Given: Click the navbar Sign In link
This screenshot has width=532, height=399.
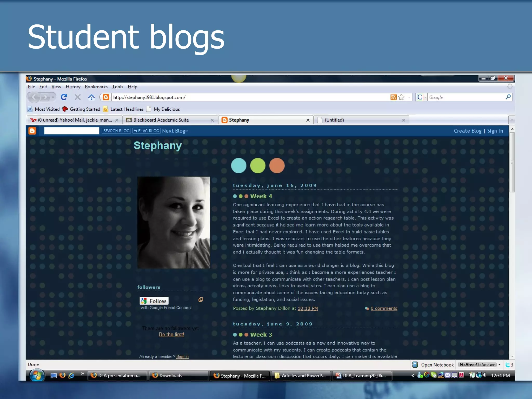Looking at the screenshot, I should click(x=495, y=131).
